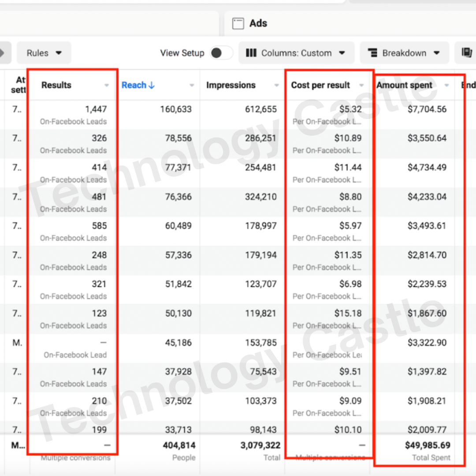Open the Breakdown dropdown
This screenshot has width=476, height=476.
click(404, 53)
